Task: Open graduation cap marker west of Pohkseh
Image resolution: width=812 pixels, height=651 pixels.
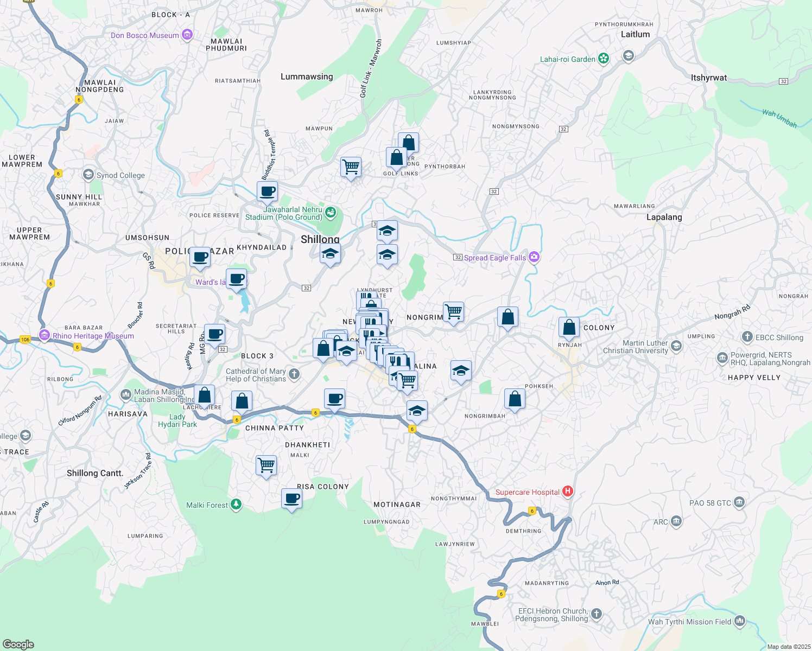Action: (461, 371)
